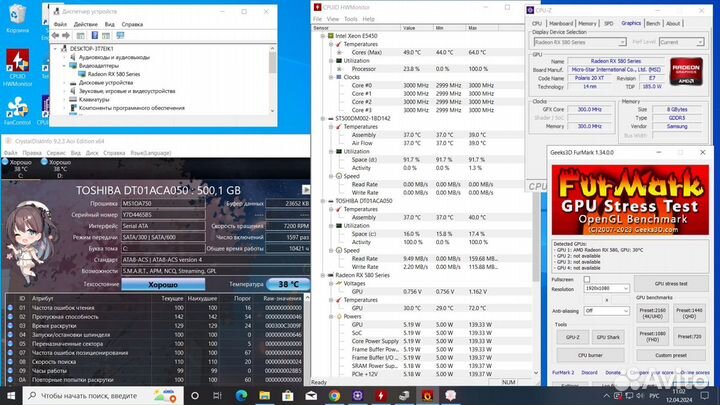Viewport: 720px width, 405px height.
Task: Click the 38 °C temperature indicator
Action: 288,284
